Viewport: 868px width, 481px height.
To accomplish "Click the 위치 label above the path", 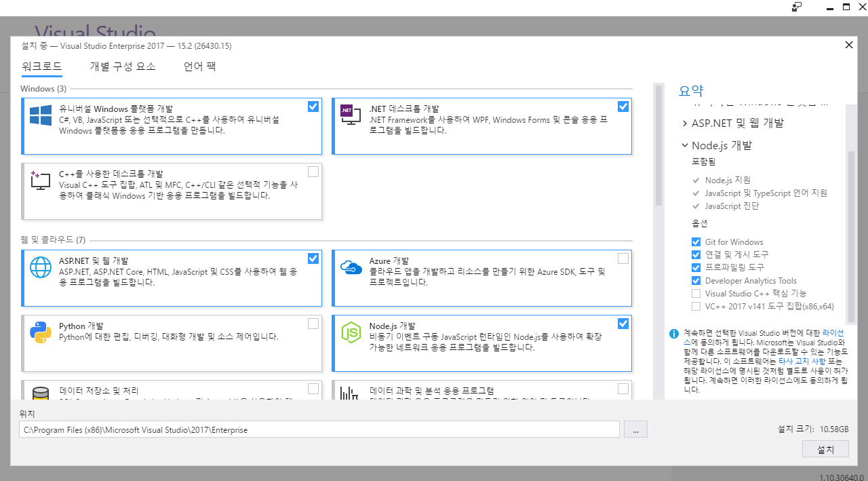I will [x=28, y=414].
